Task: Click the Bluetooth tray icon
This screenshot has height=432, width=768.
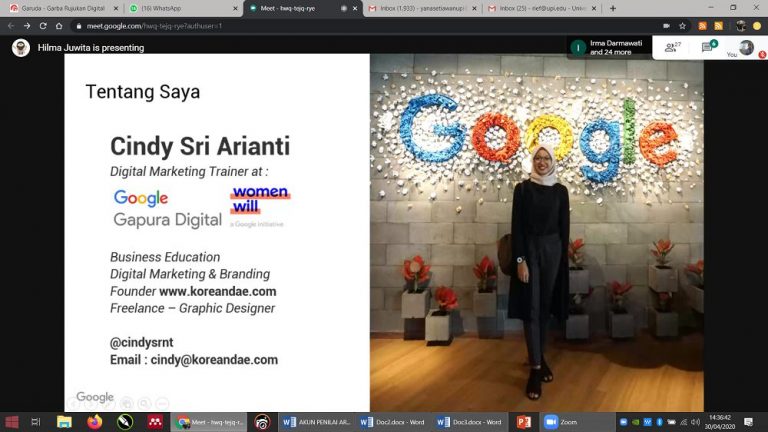Action: (659, 422)
